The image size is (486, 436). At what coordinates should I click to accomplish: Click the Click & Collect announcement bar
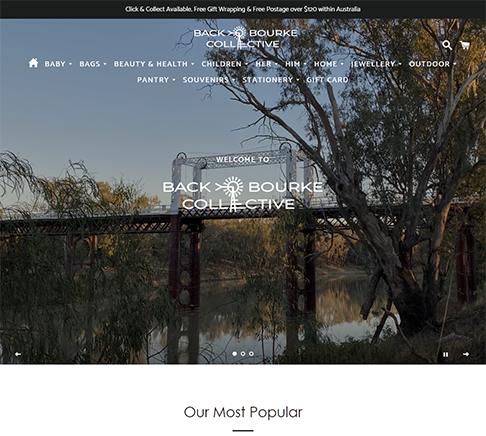tap(243, 9)
